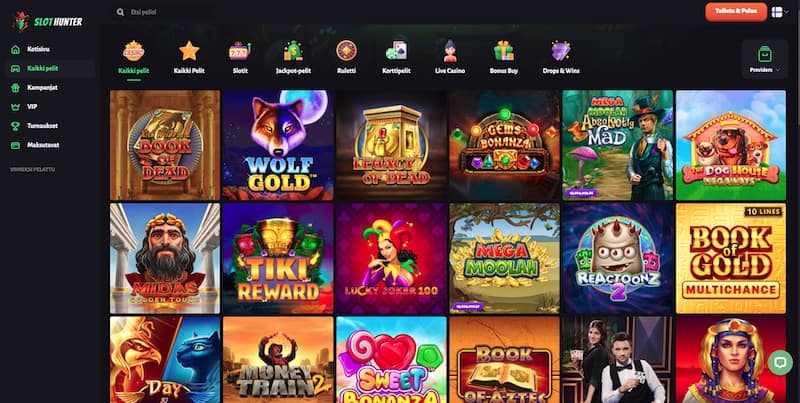Screen dimensions: 800x403
Task: Expand the Providers dropdown
Action: (764, 59)
